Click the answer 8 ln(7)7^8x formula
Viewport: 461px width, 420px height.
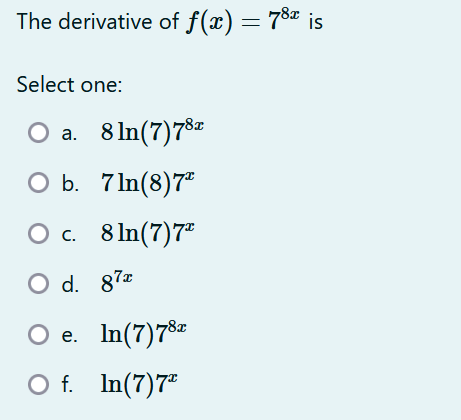click(x=152, y=133)
